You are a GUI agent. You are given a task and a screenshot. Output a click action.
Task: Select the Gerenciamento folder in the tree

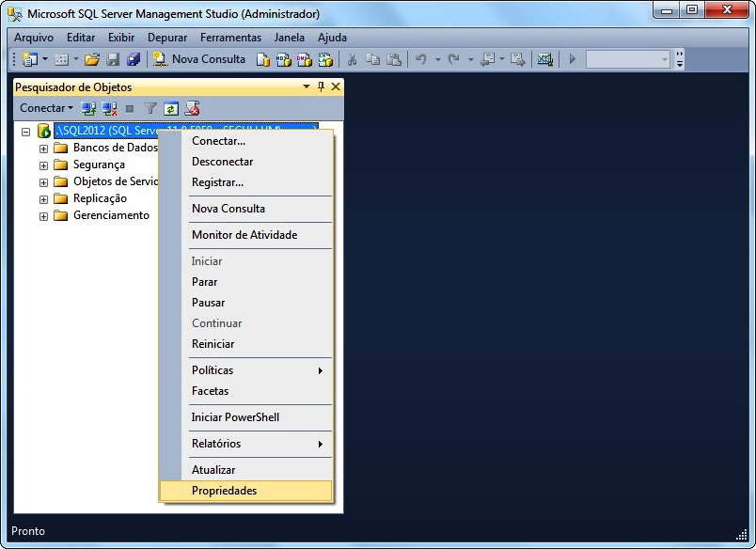tap(111, 215)
